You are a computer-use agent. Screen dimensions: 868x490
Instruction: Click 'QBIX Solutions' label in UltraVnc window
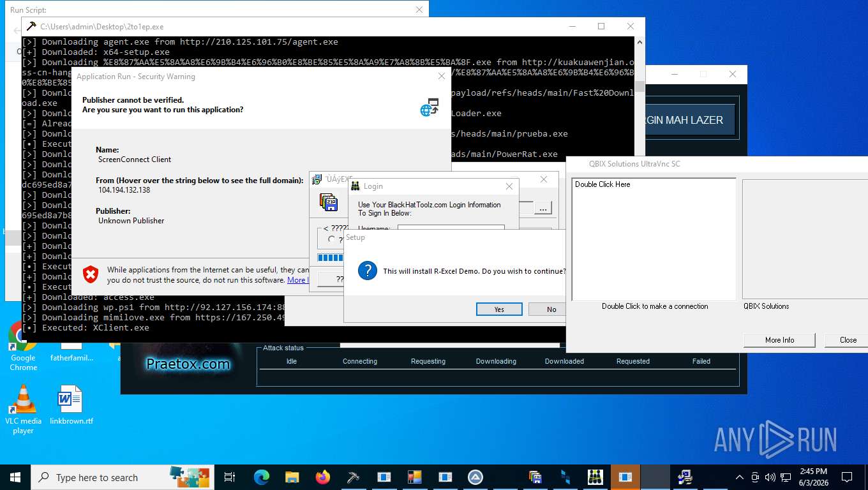(766, 306)
